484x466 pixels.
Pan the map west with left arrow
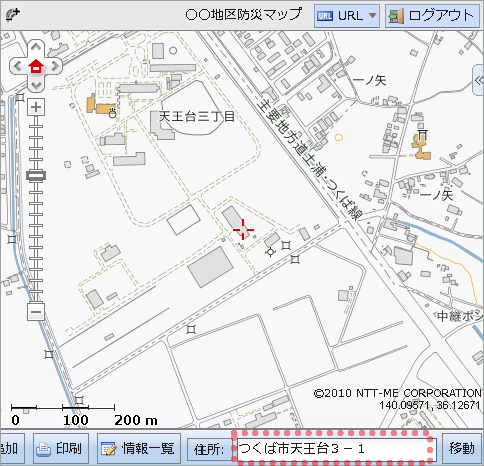[17, 66]
